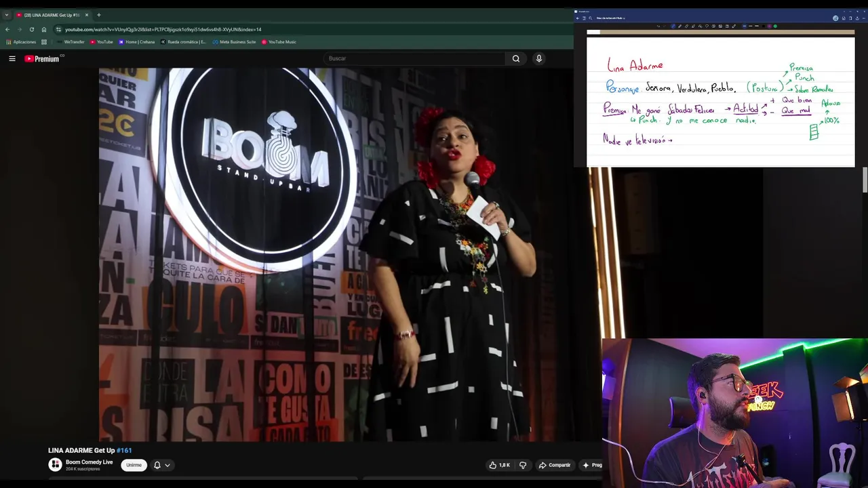Viewport: 868px width, 488px height.
Task: Choose the purple color swatch in notes app
Action: tap(769, 26)
